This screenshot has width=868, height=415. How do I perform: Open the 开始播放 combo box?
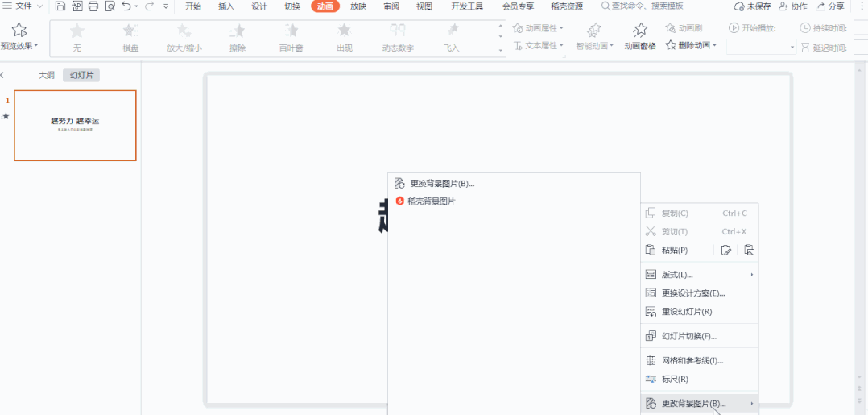click(761, 48)
